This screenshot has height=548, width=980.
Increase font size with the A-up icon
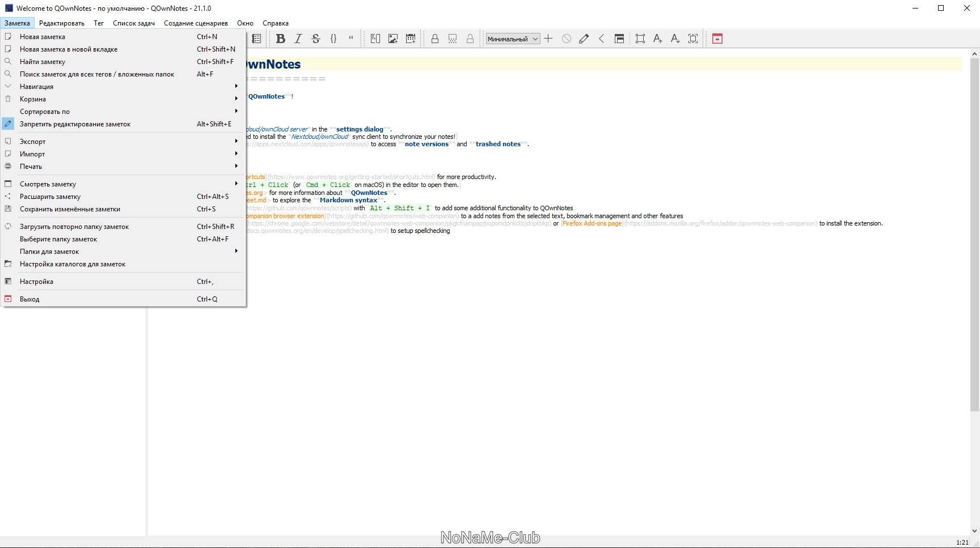click(x=658, y=39)
